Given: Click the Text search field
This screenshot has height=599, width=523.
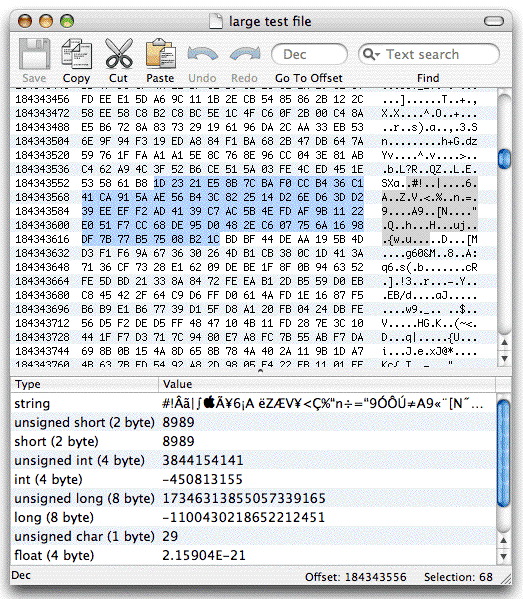Looking at the screenshot, I should coord(429,54).
